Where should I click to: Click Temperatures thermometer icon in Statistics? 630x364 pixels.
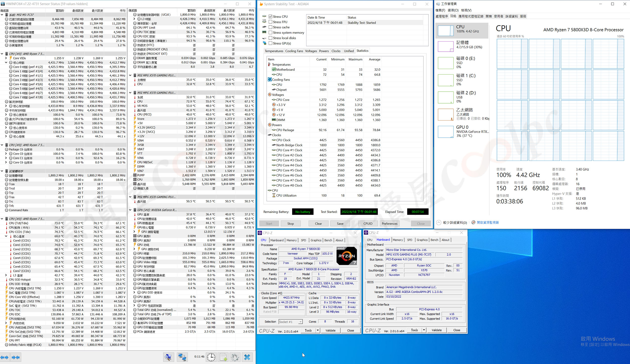click(269, 64)
